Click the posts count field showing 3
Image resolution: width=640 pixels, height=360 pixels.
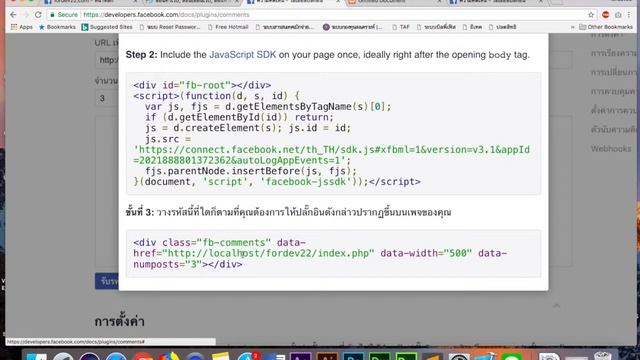pos(107,98)
